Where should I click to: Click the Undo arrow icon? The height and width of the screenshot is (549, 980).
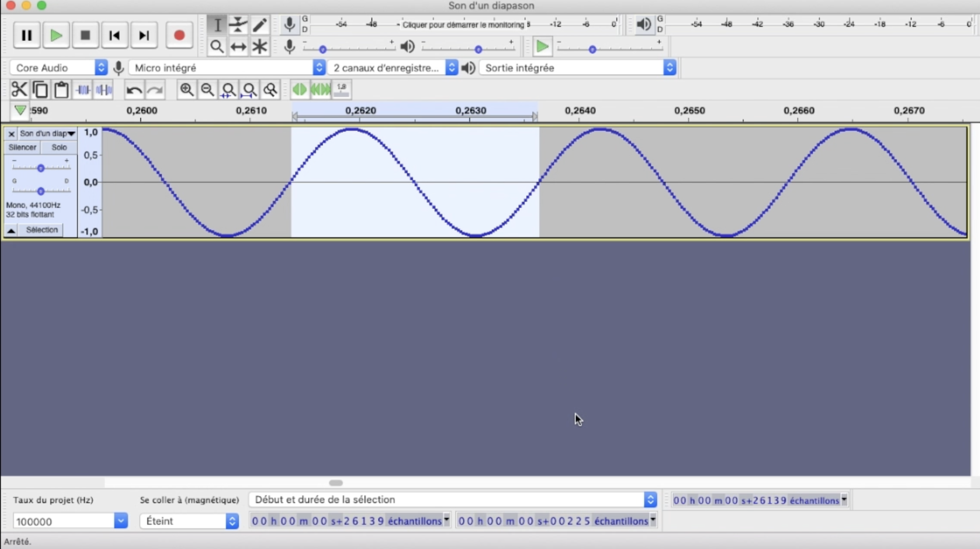(x=134, y=90)
